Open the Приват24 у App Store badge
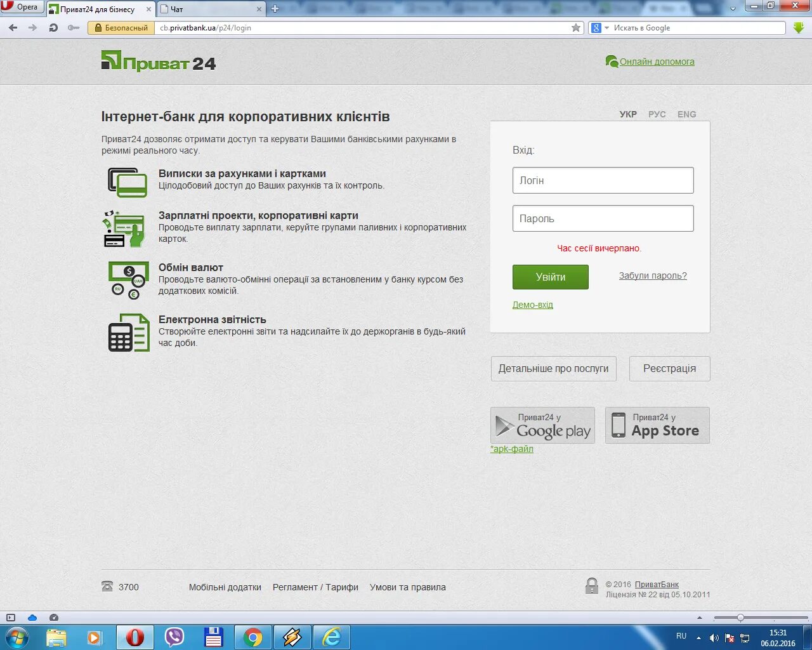812x650 pixels. pyautogui.click(x=657, y=425)
